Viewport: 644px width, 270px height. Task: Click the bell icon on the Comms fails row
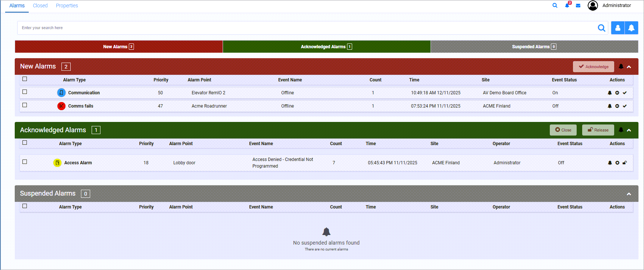click(x=610, y=106)
